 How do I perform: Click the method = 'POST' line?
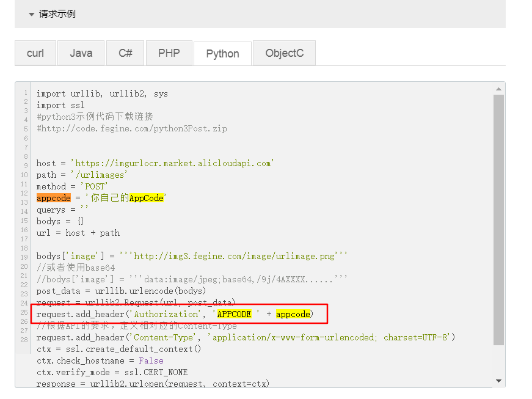pos(72,186)
